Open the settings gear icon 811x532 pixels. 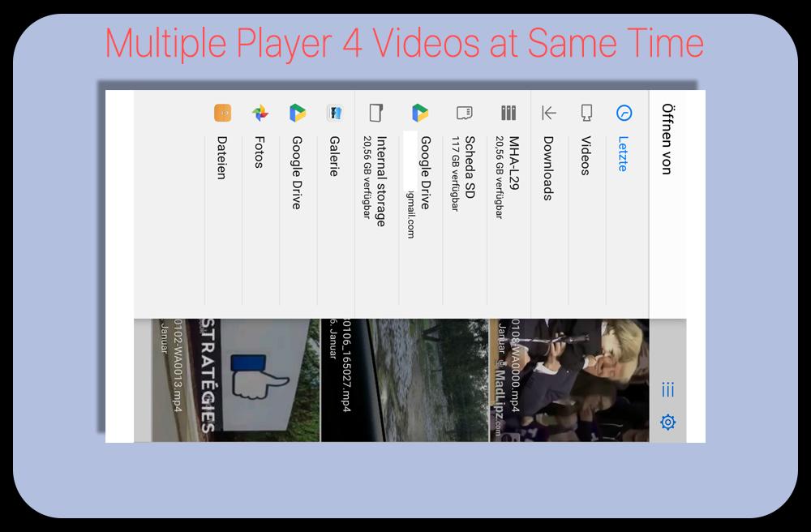click(667, 423)
